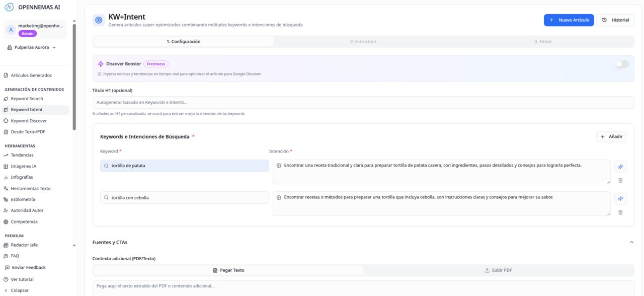Select the Autoridad Autor icon
644x296 pixels.
pyautogui.click(x=6, y=210)
